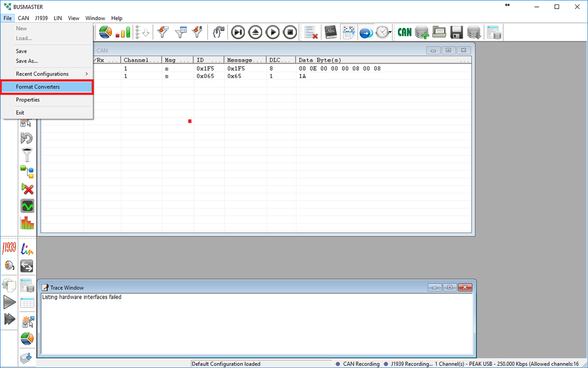Click the Data Byte(s) column header
This screenshot has height=368, width=588.
click(384, 60)
